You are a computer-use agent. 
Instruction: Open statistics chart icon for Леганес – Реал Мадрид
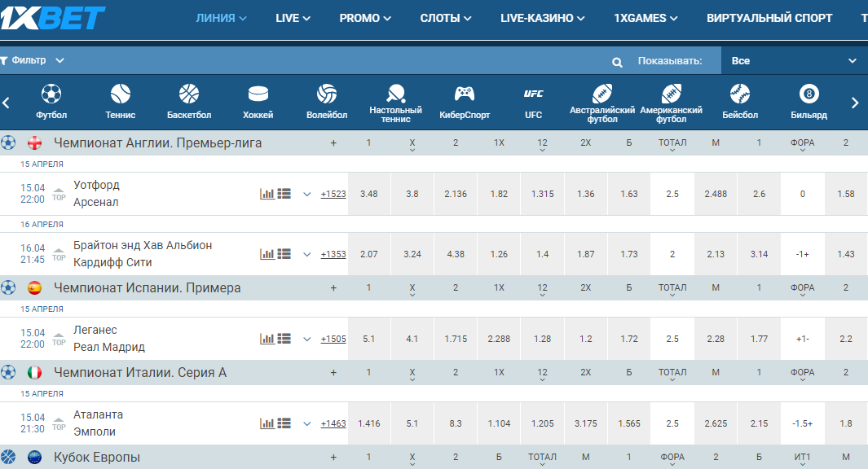pos(267,339)
